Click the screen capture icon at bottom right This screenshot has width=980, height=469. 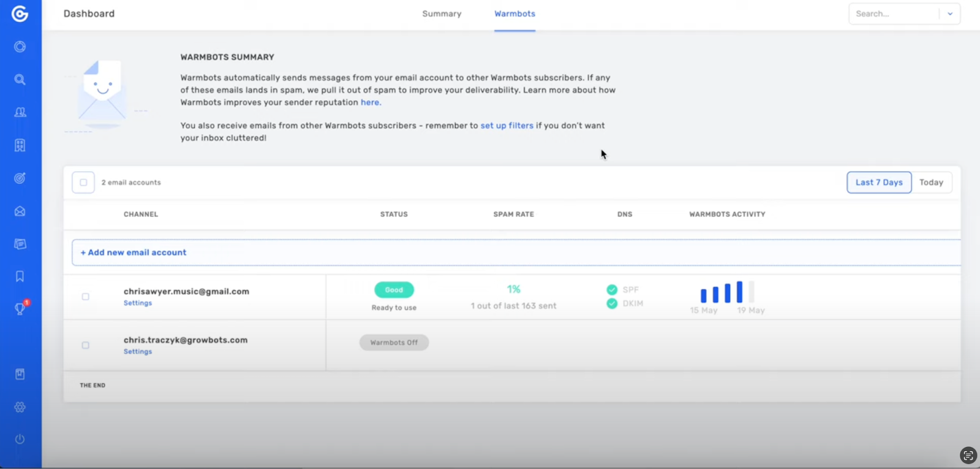[968, 455]
